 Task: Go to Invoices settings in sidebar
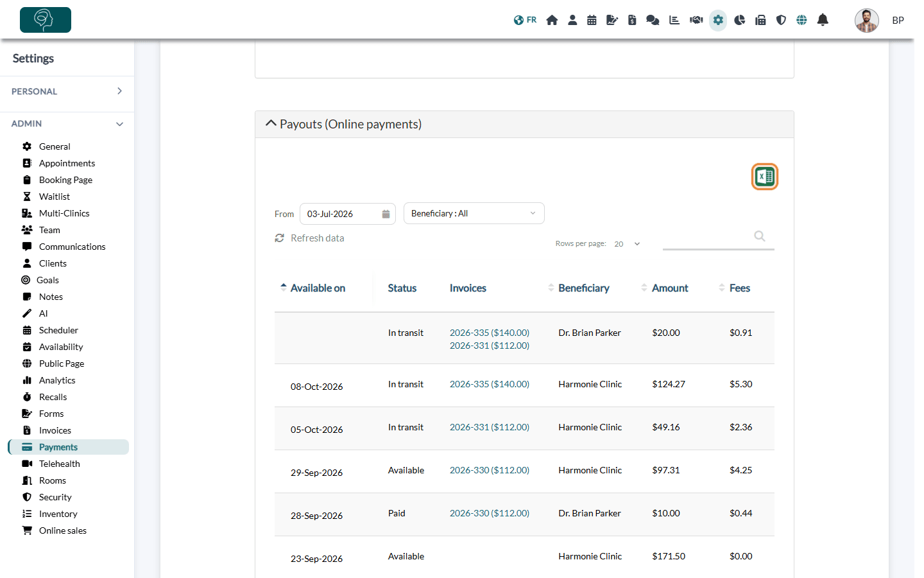point(55,430)
